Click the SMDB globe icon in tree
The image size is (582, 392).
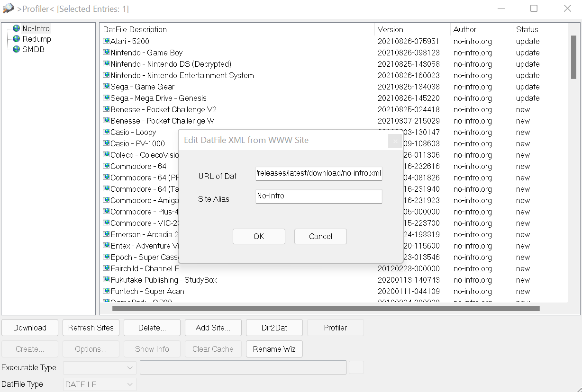coord(17,49)
